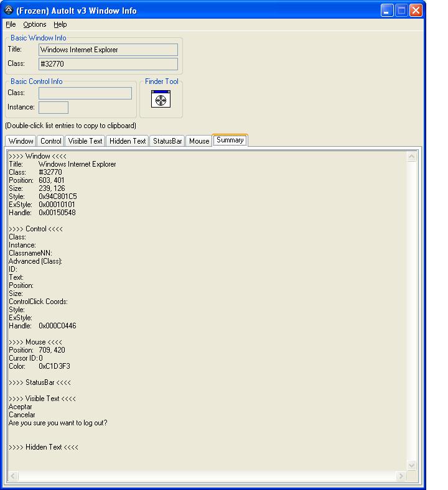Viewport: 448px width, 490px height.
Task: Select the Mouse tab
Action: pyautogui.click(x=199, y=141)
